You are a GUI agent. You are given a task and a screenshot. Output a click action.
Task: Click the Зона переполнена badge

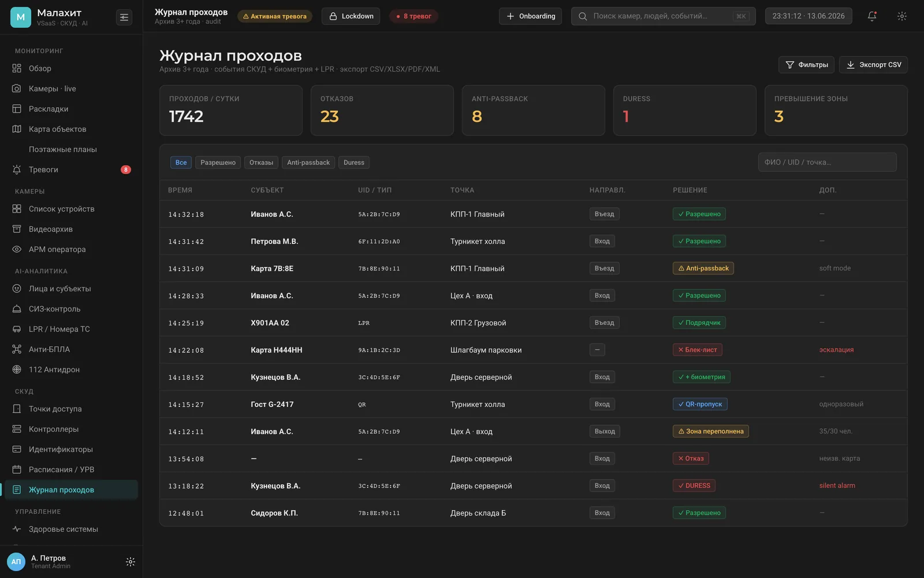[711, 431]
